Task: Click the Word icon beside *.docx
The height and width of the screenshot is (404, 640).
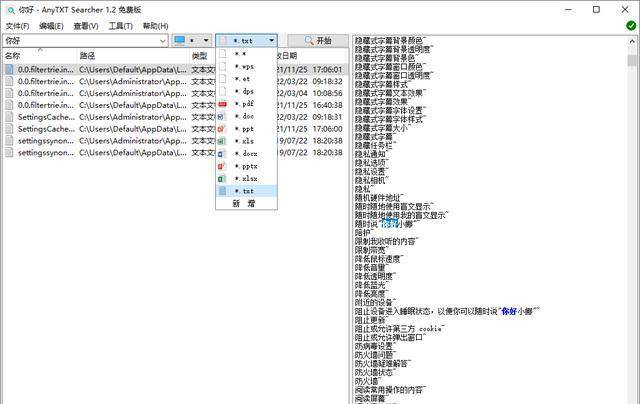Action: pos(222,154)
